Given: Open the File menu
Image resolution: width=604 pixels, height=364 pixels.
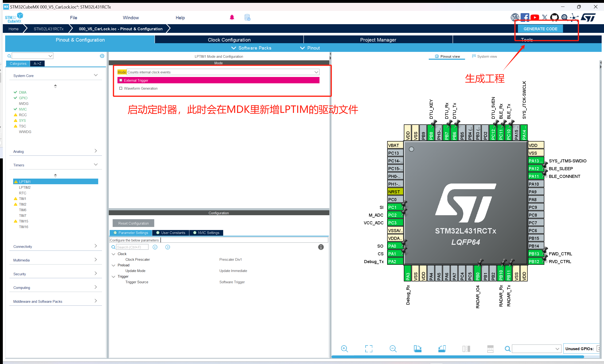Looking at the screenshot, I should [x=74, y=18].
